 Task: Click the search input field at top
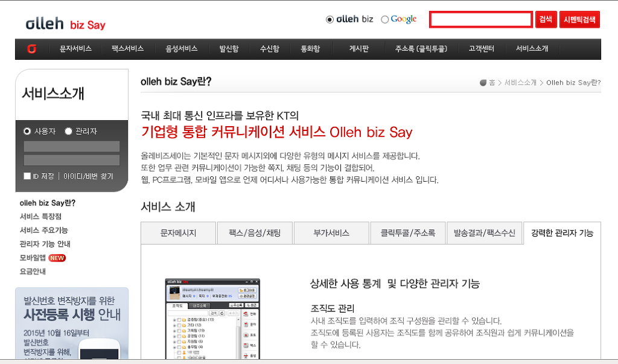click(481, 19)
